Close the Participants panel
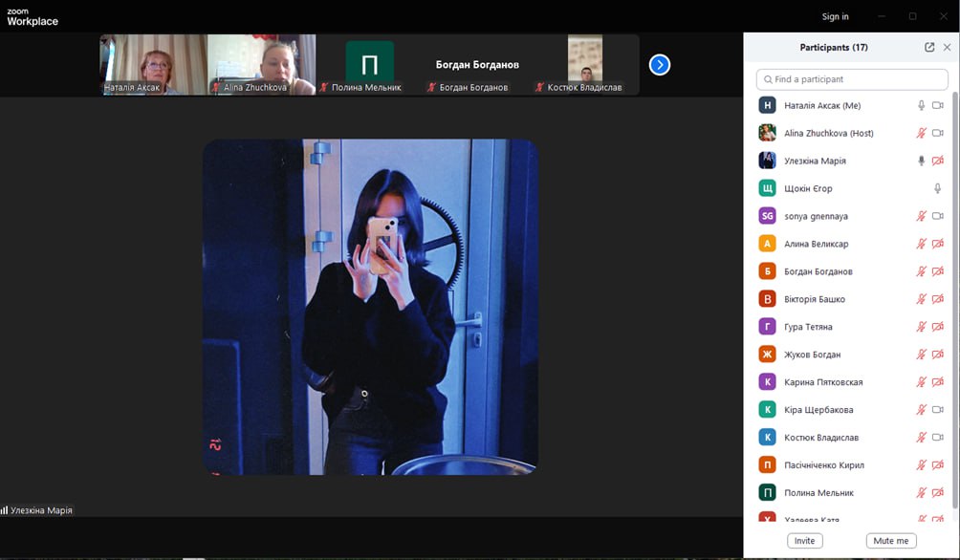Screen dimensions: 960x560 [x=948, y=47]
